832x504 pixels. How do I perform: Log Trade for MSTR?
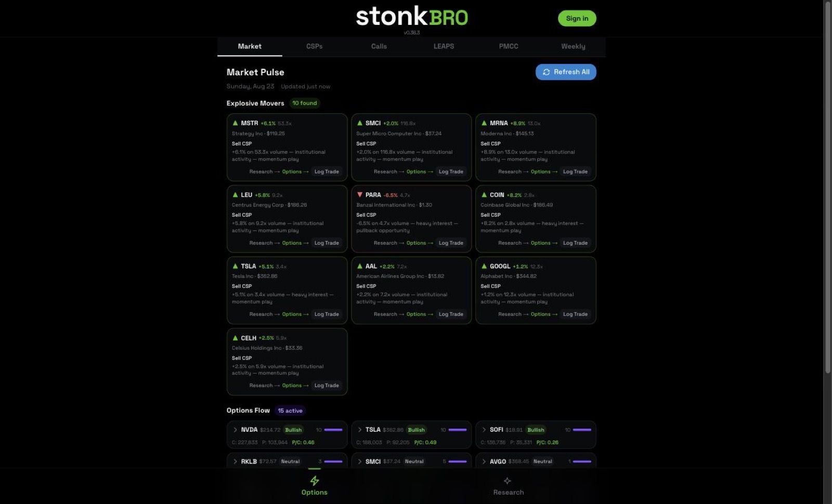coord(327,171)
